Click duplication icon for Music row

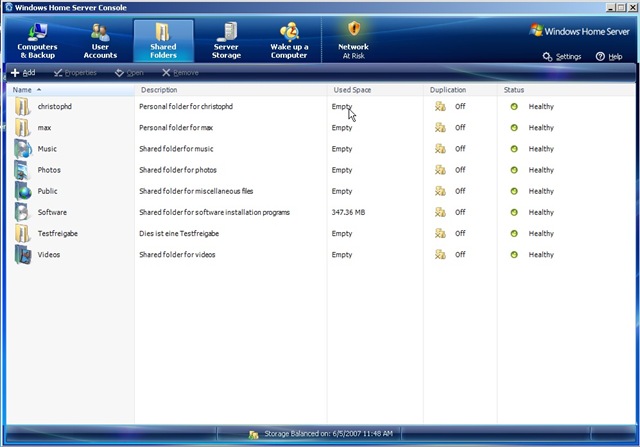pyautogui.click(x=440, y=149)
